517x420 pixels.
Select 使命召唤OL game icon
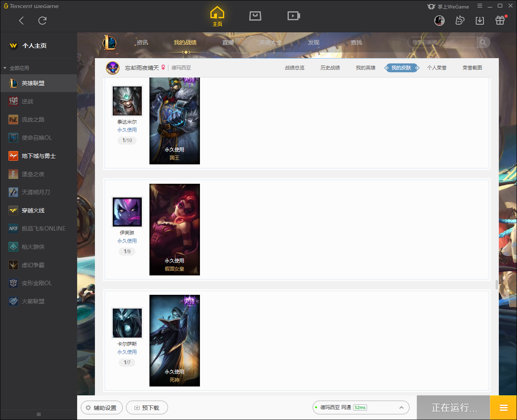click(13, 138)
